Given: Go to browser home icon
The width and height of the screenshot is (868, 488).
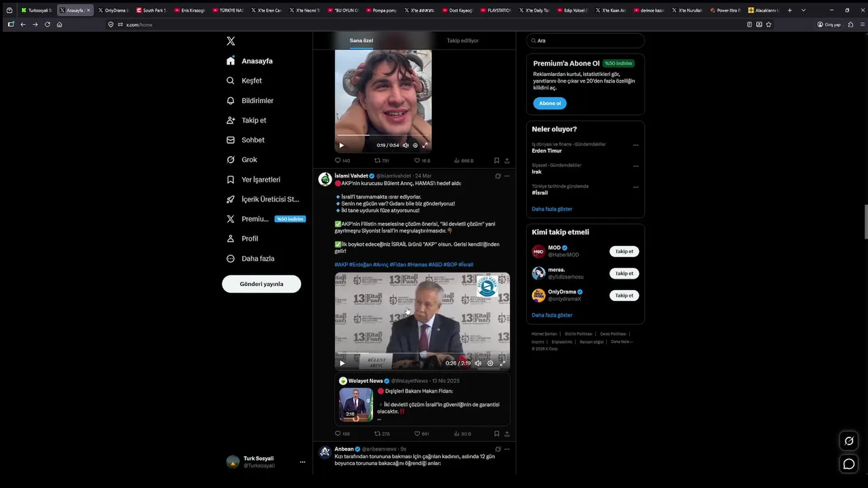Looking at the screenshot, I should 59,24.
